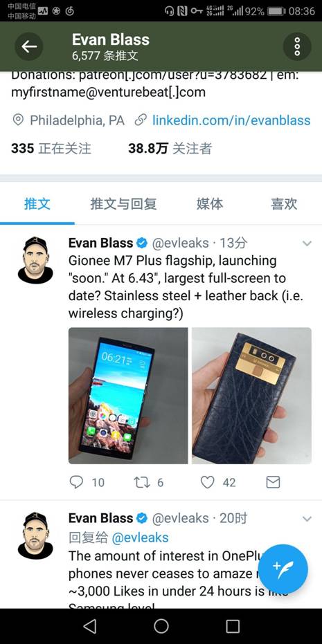View the 38.8万 关注者 list
The image size is (322, 644).
170,148
